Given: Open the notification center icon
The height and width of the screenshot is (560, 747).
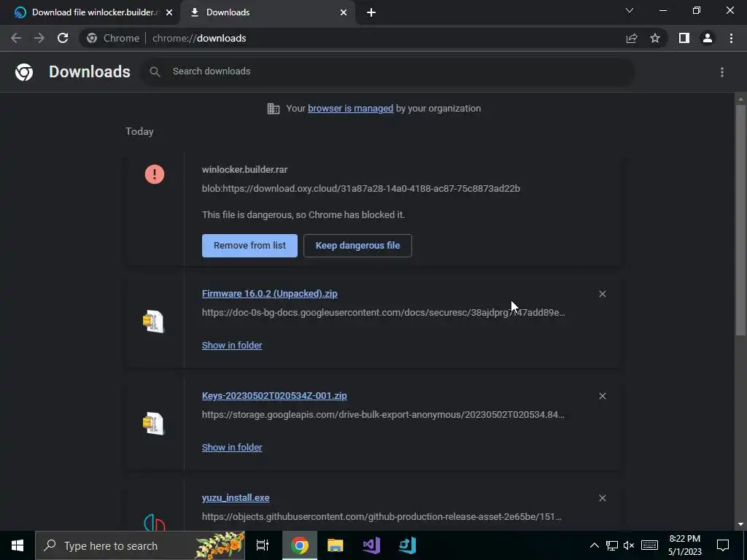Looking at the screenshot, I should (723, 545).
